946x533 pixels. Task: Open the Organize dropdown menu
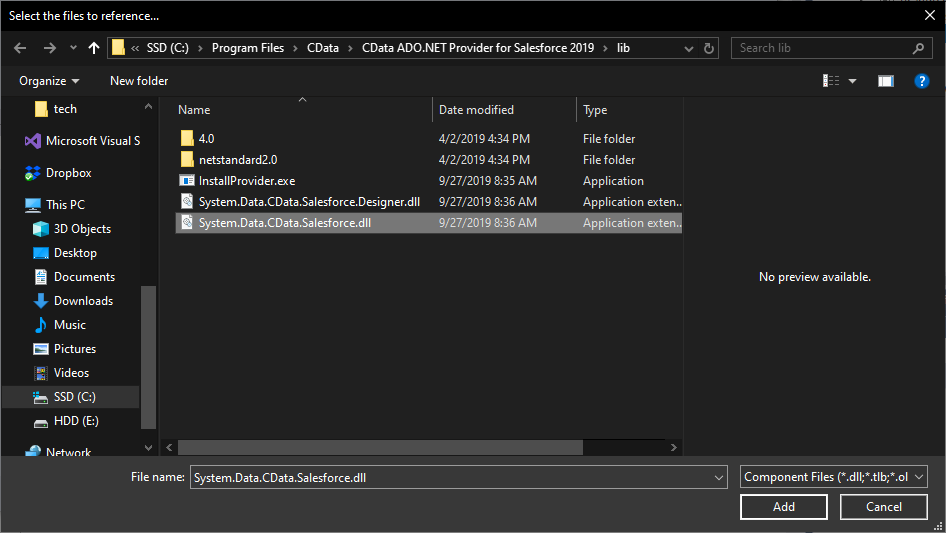tap(49, 81)
